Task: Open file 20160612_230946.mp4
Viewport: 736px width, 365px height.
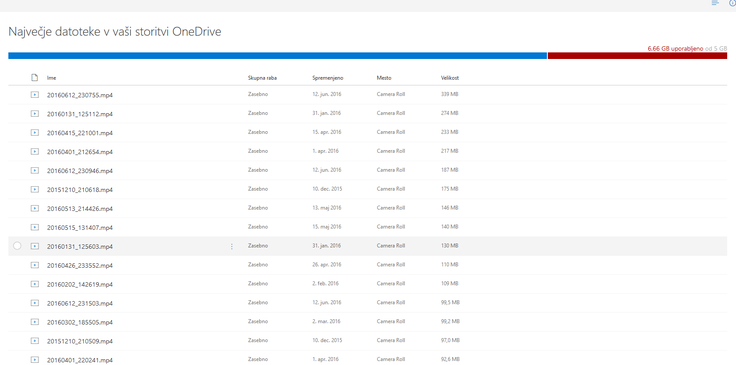Action: pyautogui.click(x=80, y=171)
